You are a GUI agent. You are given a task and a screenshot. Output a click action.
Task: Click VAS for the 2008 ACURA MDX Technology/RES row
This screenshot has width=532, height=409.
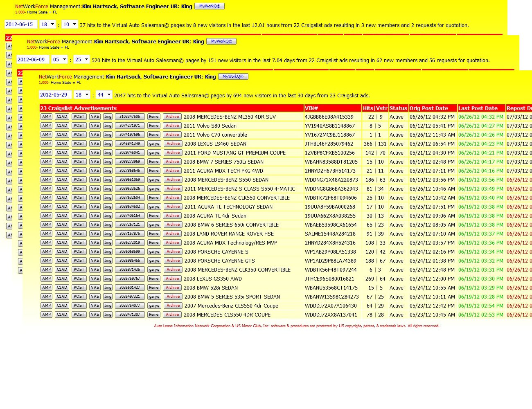pos(95,243)
